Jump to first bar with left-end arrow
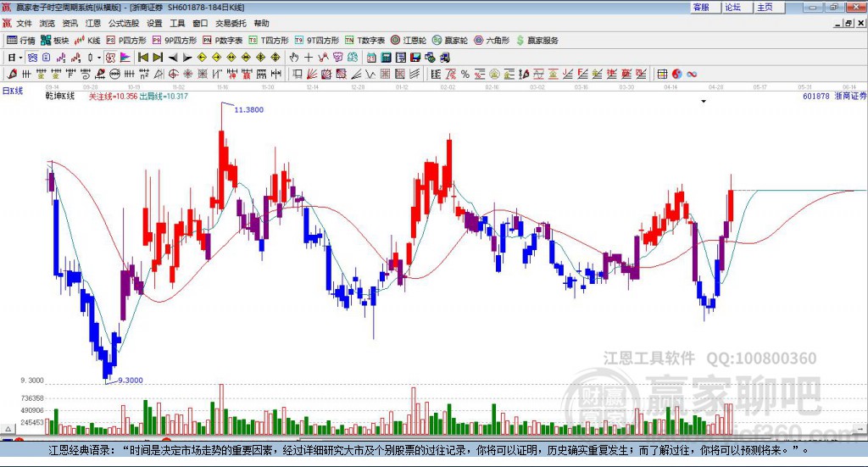 point(142,58)
